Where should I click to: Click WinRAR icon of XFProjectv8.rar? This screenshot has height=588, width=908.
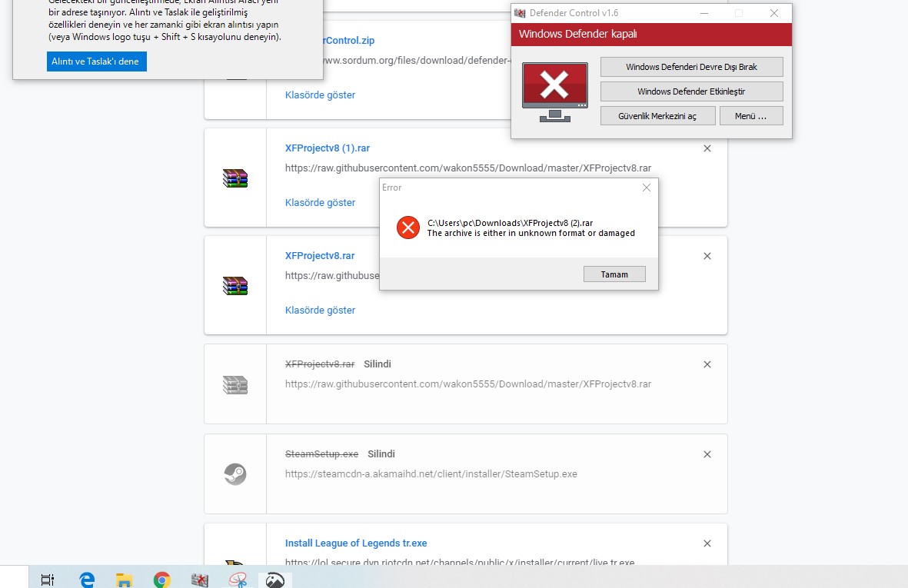tap(235, 285)
